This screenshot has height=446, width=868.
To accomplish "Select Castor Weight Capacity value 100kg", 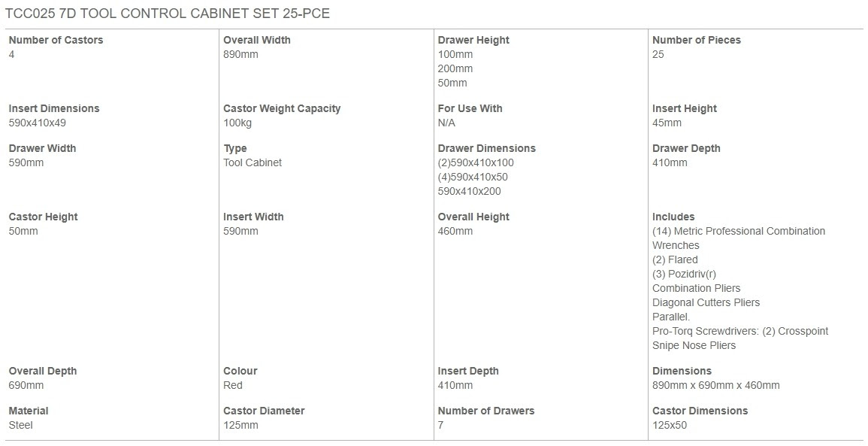I will 237,123.
